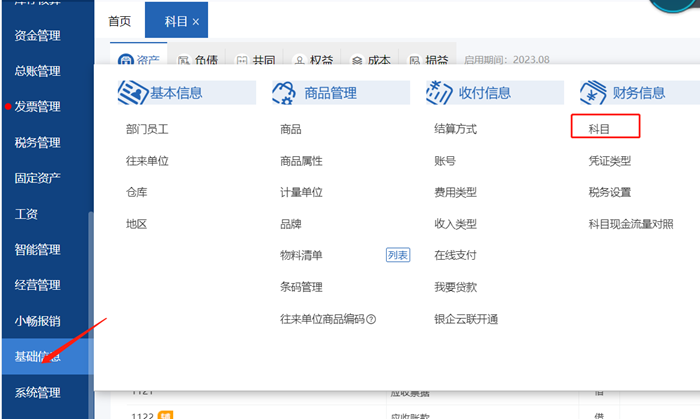Switch to the 成本 category tab
The image size is (700, 419).
point(370,60)
